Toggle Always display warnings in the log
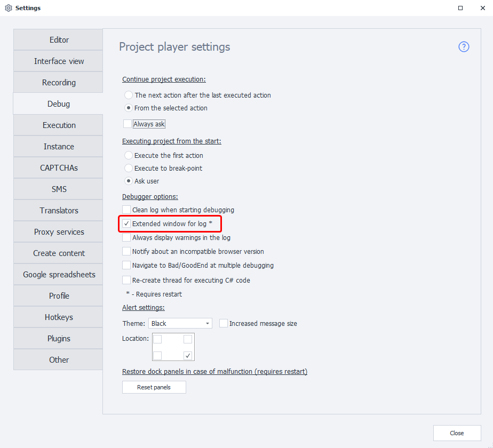Image resolution: width=493 pixels, height=448 pixels. (126, 238)
